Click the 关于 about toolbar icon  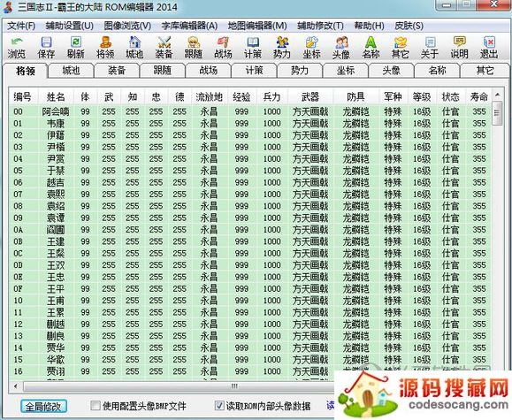point(430,48)
